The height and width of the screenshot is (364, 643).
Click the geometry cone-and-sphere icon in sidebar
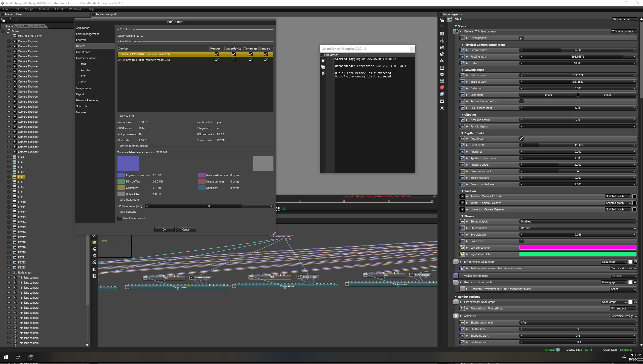point(442,61)
